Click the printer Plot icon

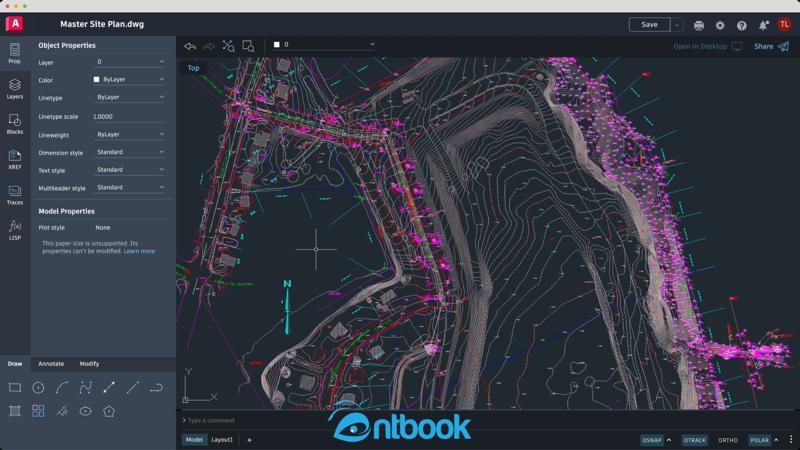[x=699, y=25]
